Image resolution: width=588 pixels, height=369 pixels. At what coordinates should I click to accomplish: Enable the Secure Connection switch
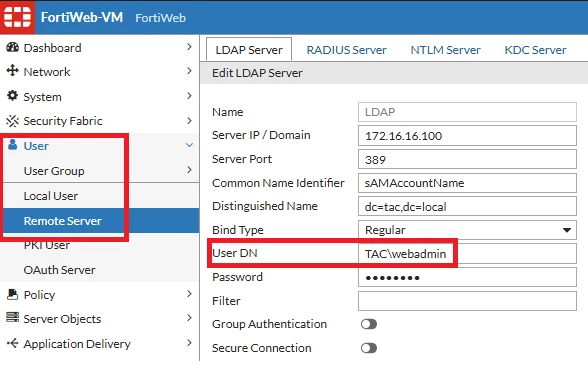tap(369, 348)
